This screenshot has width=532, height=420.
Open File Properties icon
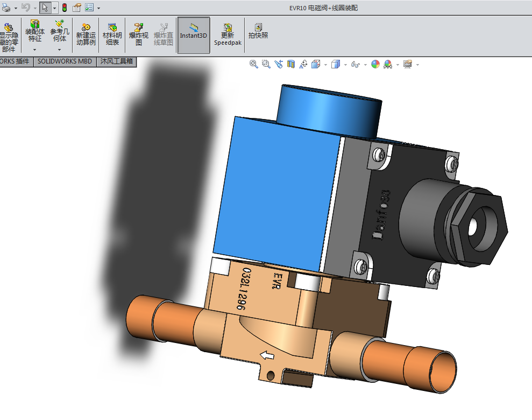click(77, 8)
